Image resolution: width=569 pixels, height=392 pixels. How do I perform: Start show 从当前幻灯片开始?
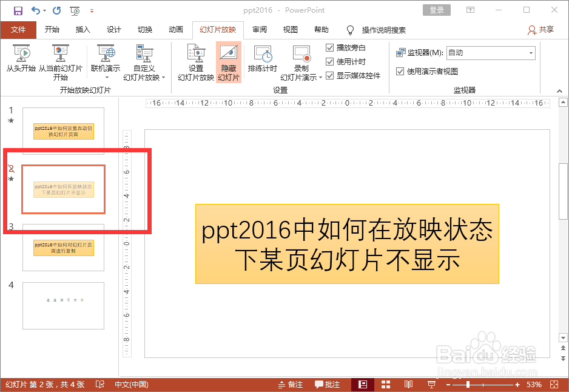[61, 63]
